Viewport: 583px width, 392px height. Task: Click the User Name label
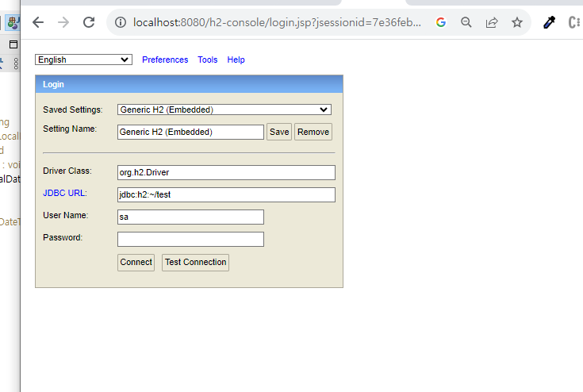pos(65,215)
